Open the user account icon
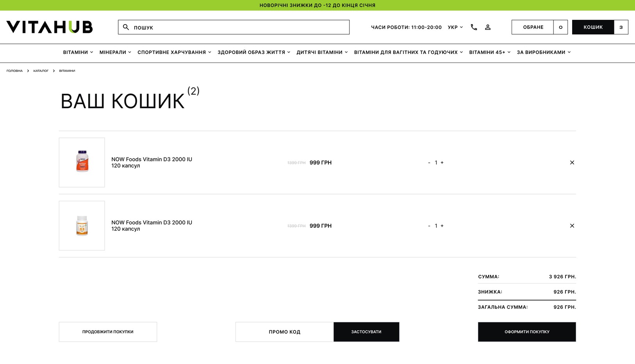Image resolution: width=635 pixels, height=364 pixels. (x=488, y=27)
